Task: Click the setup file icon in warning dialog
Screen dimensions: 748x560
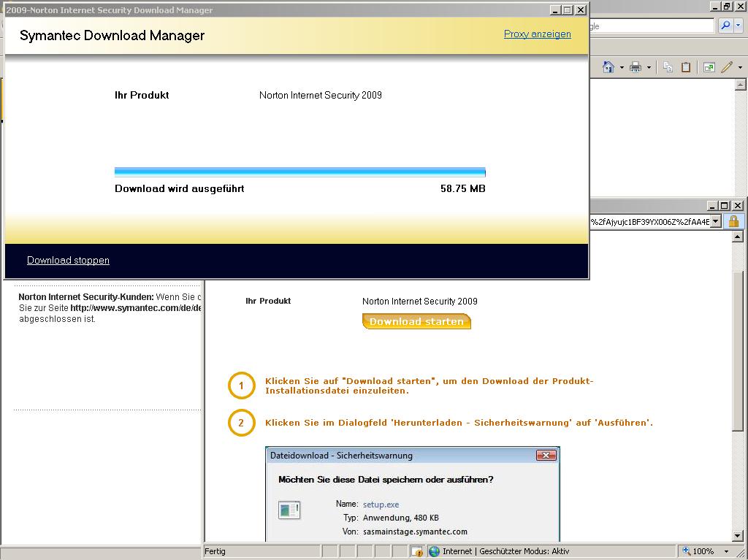Action: (x=289, y=510)
